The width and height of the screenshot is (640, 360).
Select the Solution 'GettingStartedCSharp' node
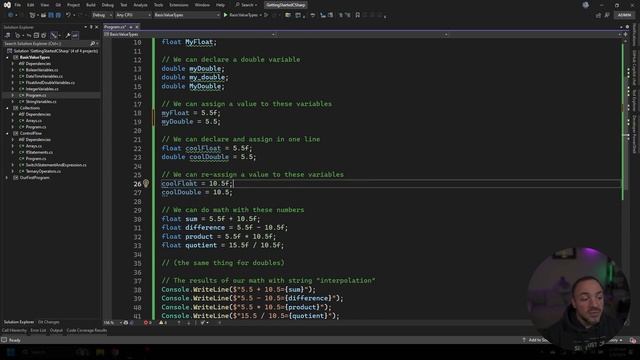[56, 51]
